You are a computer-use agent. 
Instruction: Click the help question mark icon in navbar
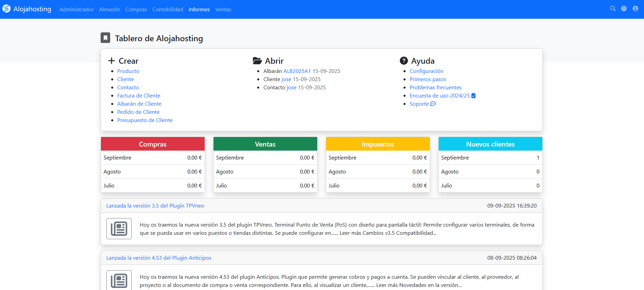point(624,9)
